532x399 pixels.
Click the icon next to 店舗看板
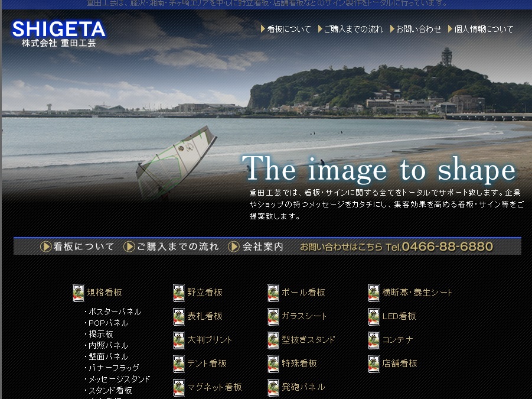point(374,364)
